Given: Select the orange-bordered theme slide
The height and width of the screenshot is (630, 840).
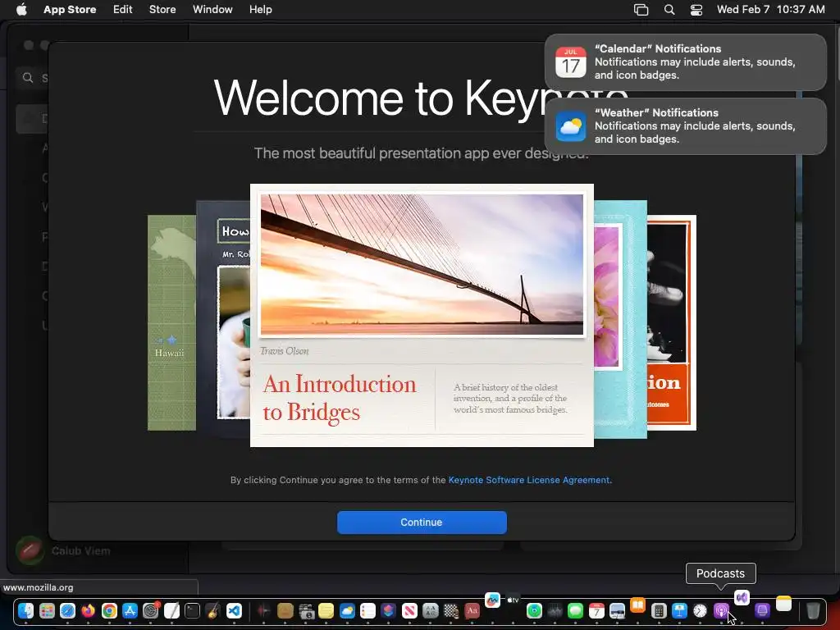Looking at the screenshot, I should (x=671, y=322).
